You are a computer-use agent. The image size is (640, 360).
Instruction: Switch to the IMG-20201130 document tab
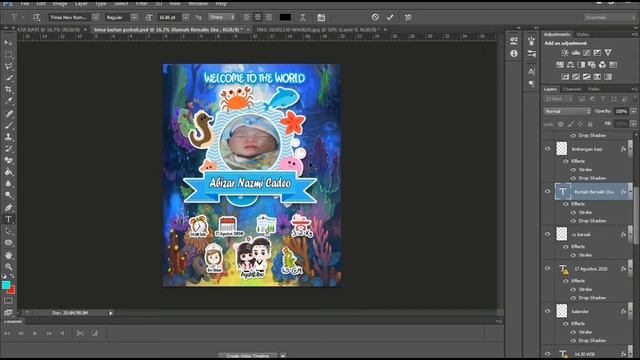click(x=318, y=29)
